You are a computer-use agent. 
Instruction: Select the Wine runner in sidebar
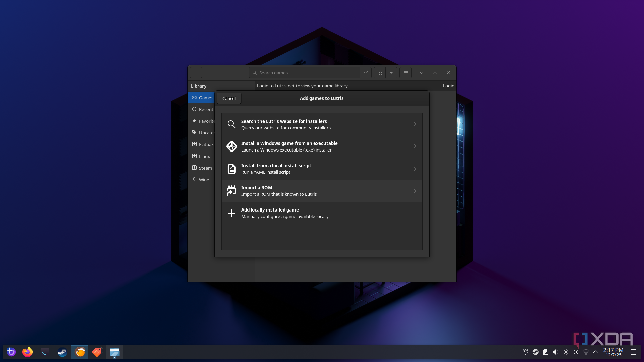click(x=201, y=180)
